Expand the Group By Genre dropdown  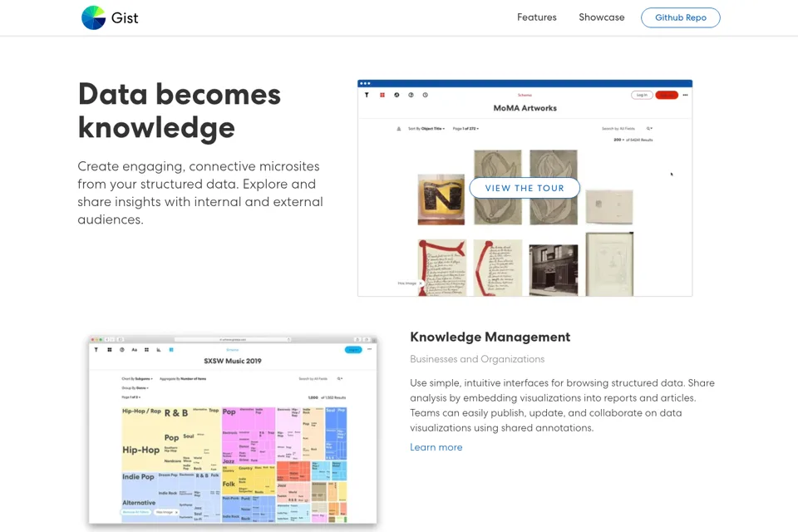click(135, 388)
